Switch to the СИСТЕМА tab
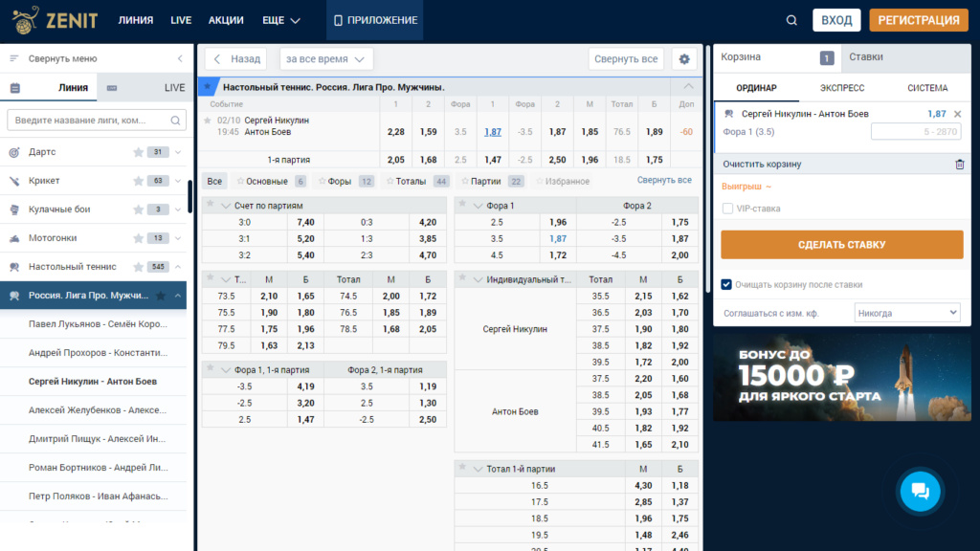 (927, 88)
